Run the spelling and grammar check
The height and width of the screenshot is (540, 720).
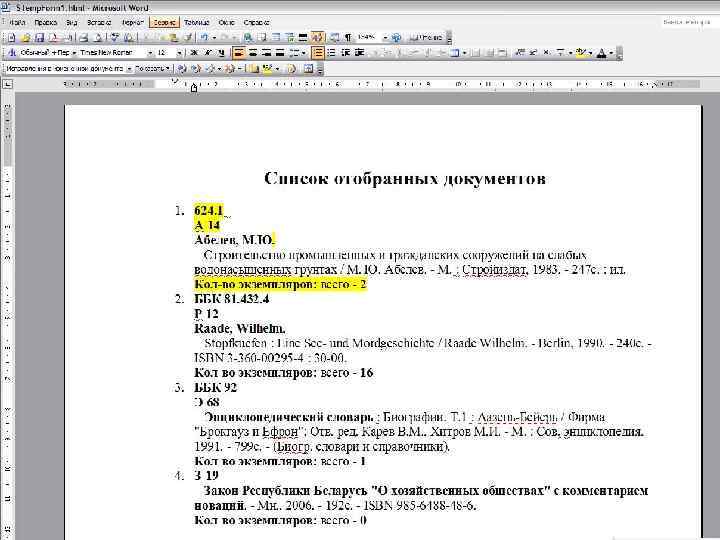pos(115,38)
